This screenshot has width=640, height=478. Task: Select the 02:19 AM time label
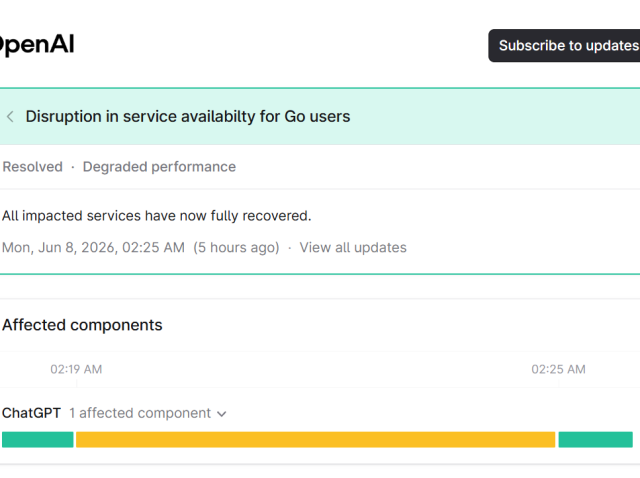point(76,369)
